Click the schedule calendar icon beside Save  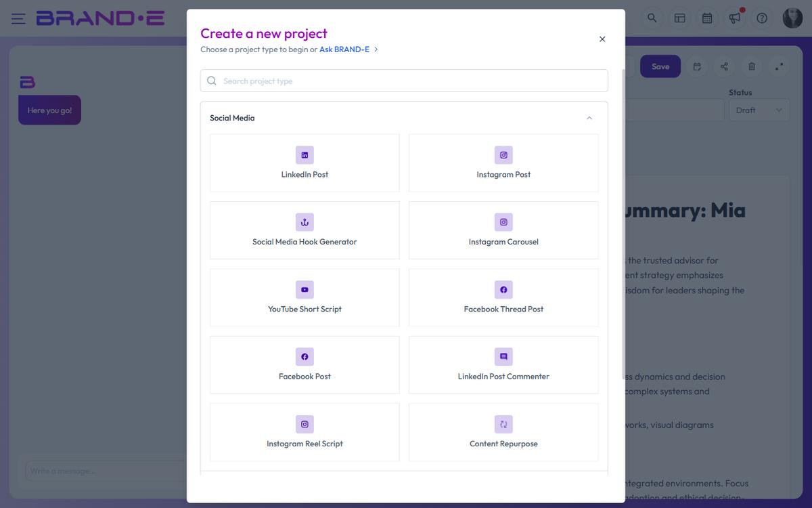(697, 66)
